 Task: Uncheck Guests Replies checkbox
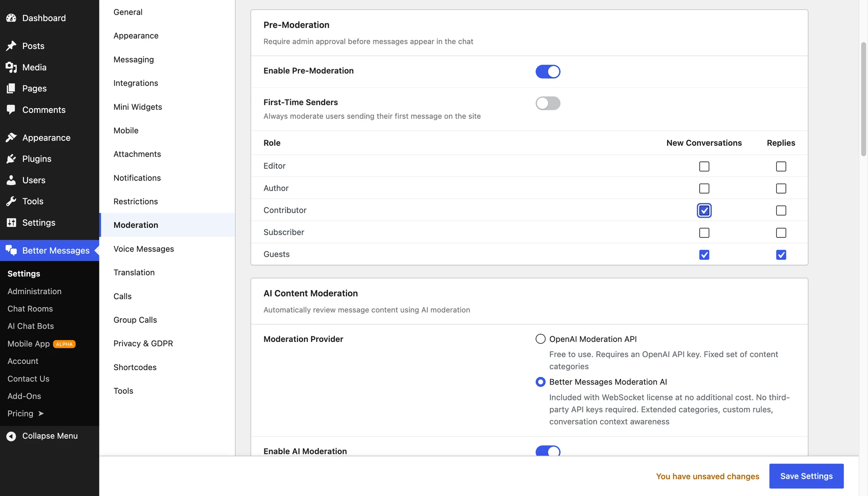click(781, 255)
